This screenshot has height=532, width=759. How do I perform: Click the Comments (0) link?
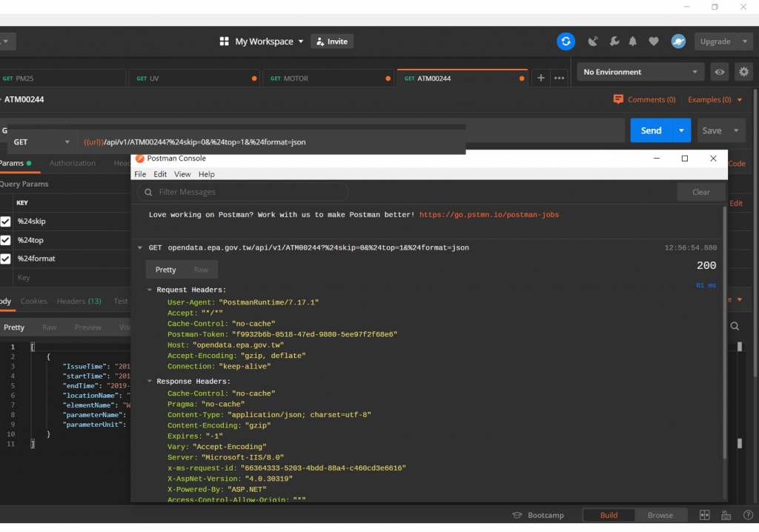click(x=651, y=100)
